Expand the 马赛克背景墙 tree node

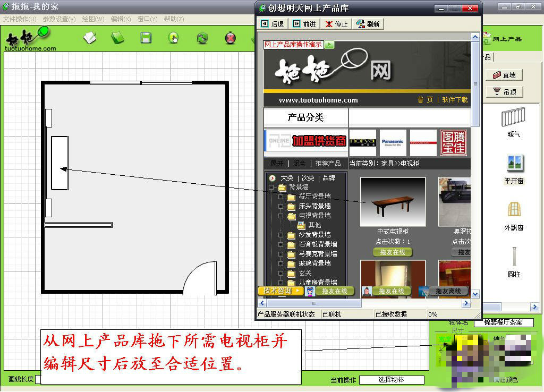pyautogui.click(x=280, y=254)
